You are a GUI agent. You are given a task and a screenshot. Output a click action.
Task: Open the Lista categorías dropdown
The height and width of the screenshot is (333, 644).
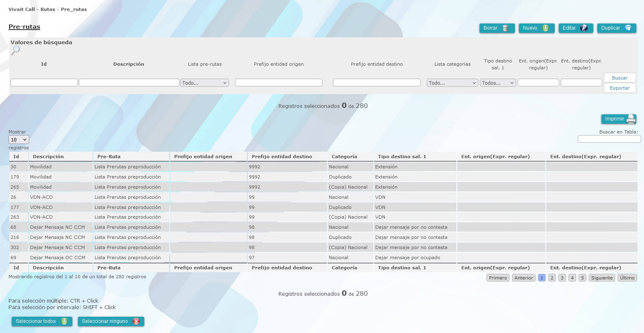pos(452,83)
